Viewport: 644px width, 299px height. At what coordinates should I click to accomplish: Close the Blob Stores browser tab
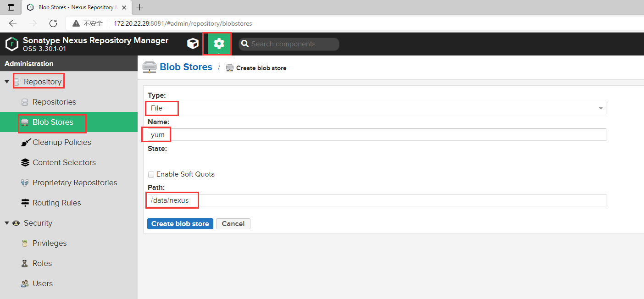coord(124,7)
